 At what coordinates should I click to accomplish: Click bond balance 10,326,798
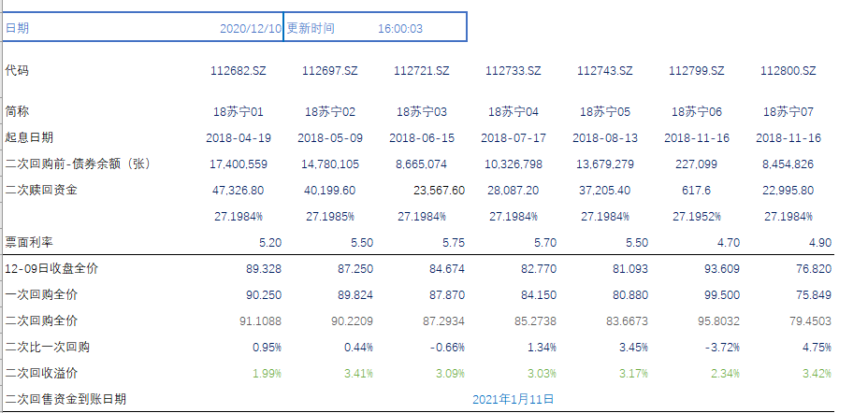click(x=514, y=164)
